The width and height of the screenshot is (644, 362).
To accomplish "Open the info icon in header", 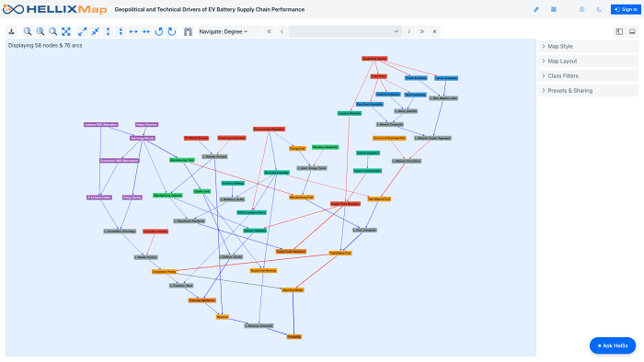I will 582,9.
